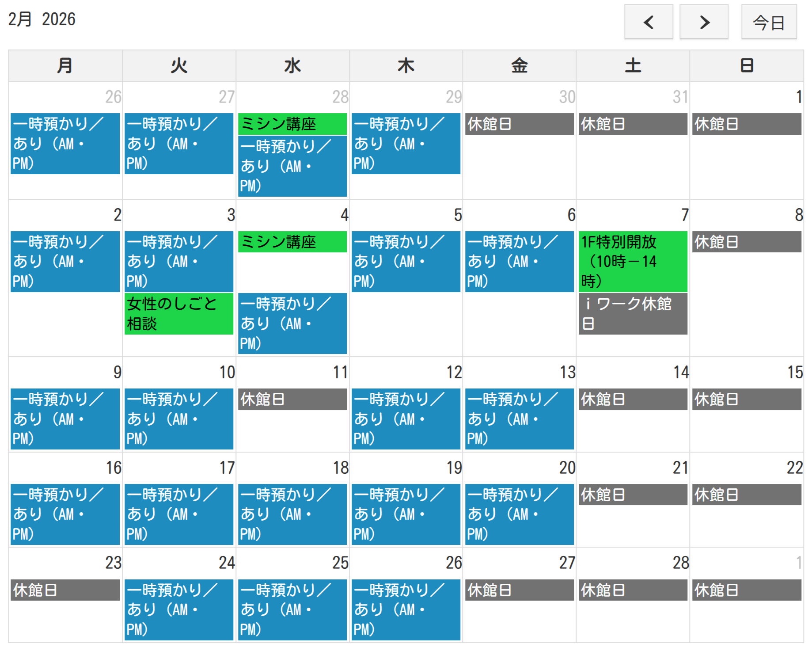Open 1F特別開放 event on February 7
Viewport: 812px width, 651px height.
(x=633, y=261)
